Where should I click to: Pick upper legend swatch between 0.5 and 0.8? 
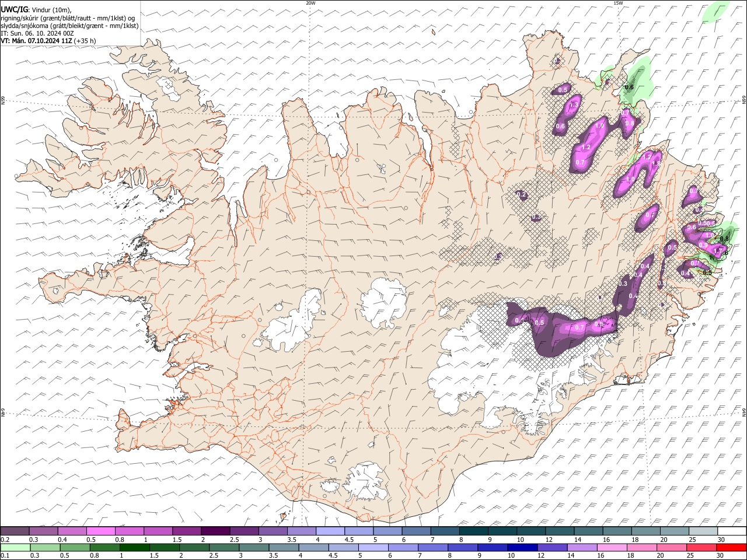[100, 531]
